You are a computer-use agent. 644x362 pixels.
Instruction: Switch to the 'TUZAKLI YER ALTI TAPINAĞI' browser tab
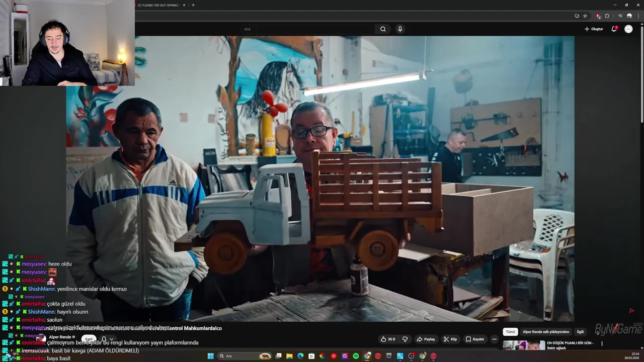[x=158, y=5]
